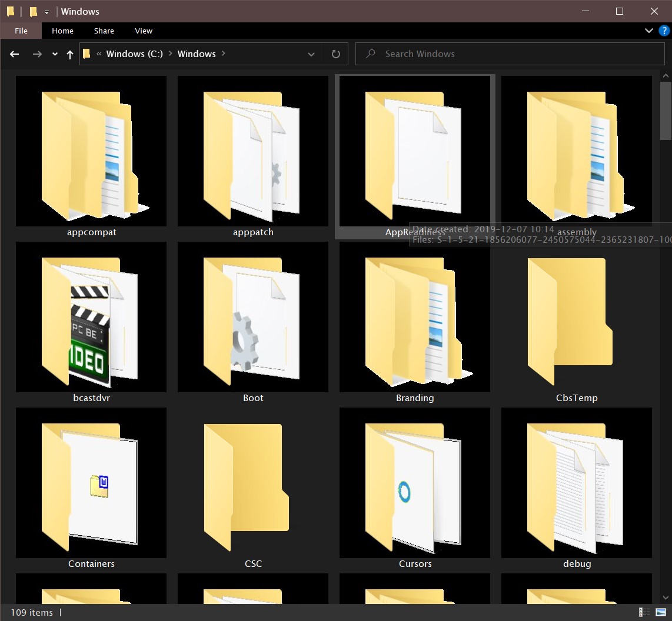The height and width of the screenshot is (621, 672).
Task: Click the 109 items status text
Action: [32, 612]
